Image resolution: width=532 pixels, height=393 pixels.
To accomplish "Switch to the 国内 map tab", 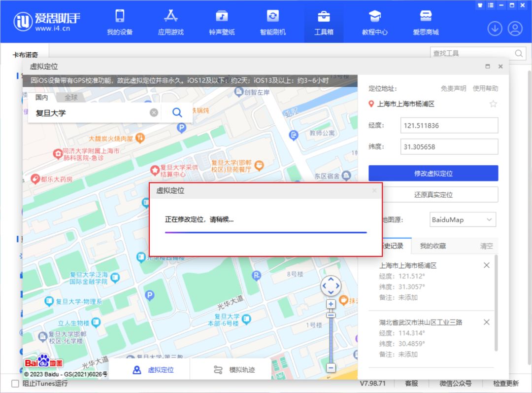I will coord(42,98).
